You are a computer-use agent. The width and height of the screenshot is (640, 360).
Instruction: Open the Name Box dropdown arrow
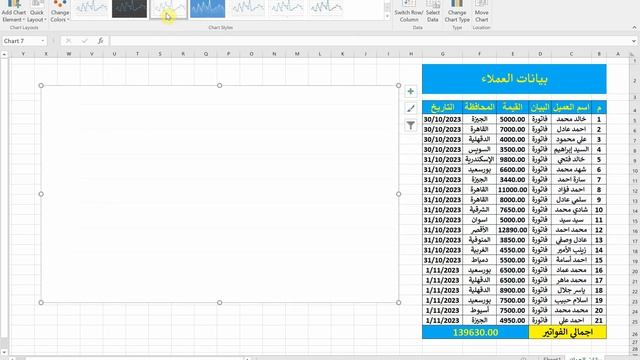42,41
